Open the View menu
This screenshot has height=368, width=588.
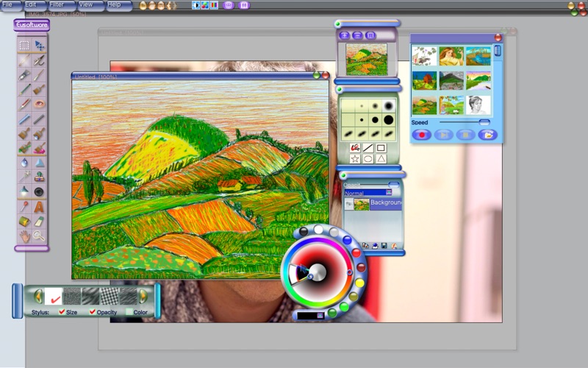point(87,5)
